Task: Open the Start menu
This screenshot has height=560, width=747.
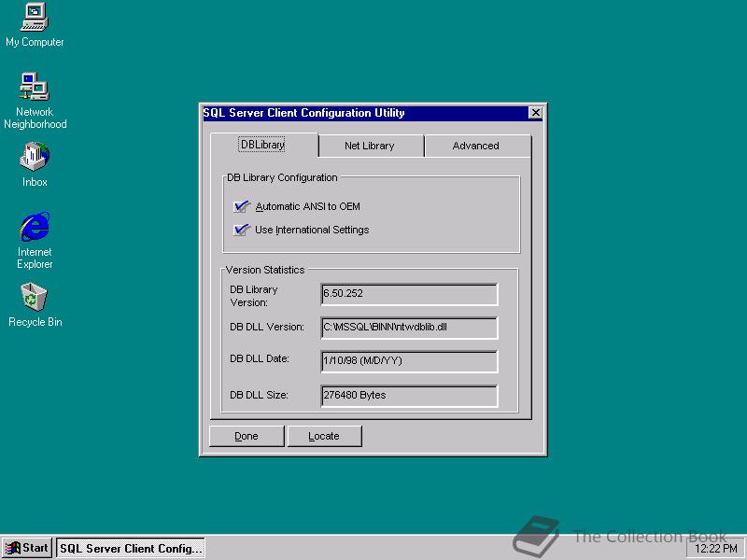Action: tap(27, 548)
